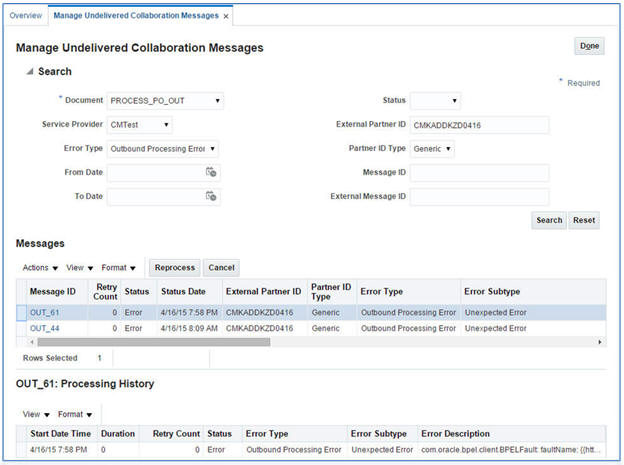
Task: Open the Actions menu in Messages
Action: click(x=40, y=268)
